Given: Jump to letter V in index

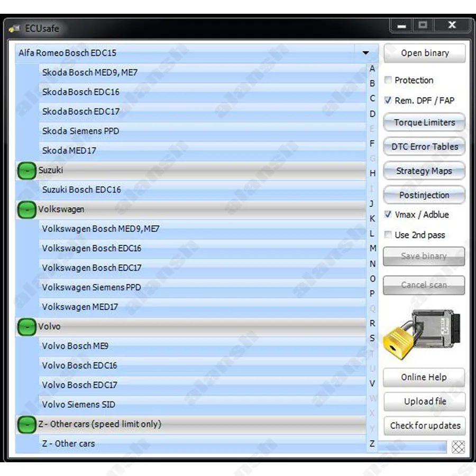Looking at the screenshot, I should click(x=372, y=383).
